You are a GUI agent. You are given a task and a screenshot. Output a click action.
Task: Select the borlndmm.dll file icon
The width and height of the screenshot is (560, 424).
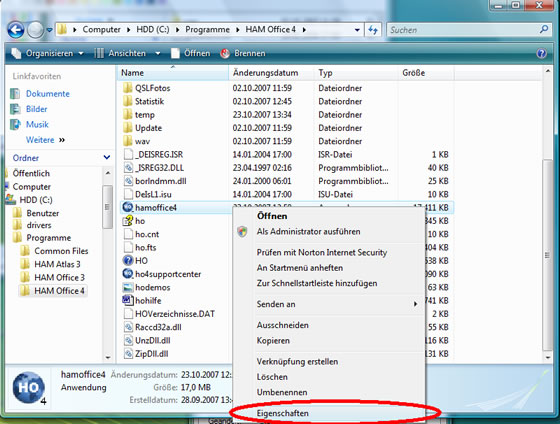128,181
